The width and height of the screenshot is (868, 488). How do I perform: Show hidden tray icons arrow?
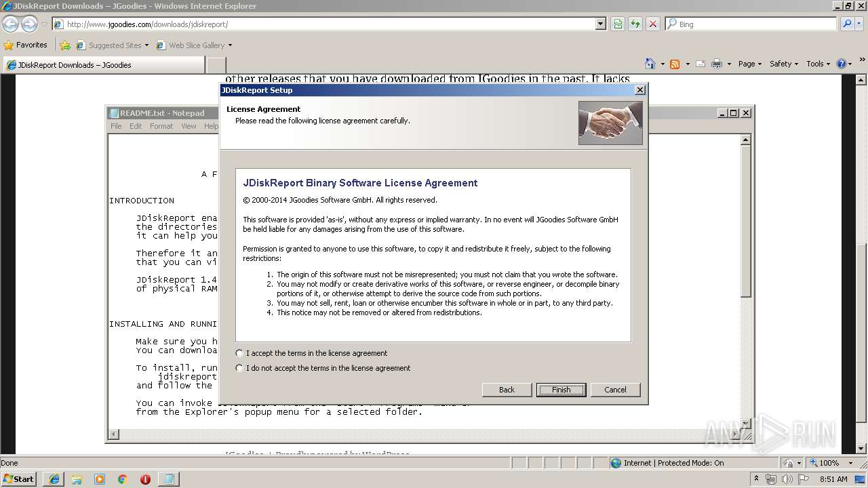coord(756,479)
